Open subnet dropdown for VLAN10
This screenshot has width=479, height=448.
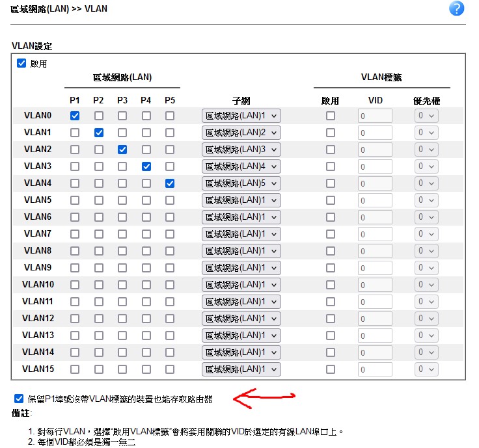pos(241,285)
